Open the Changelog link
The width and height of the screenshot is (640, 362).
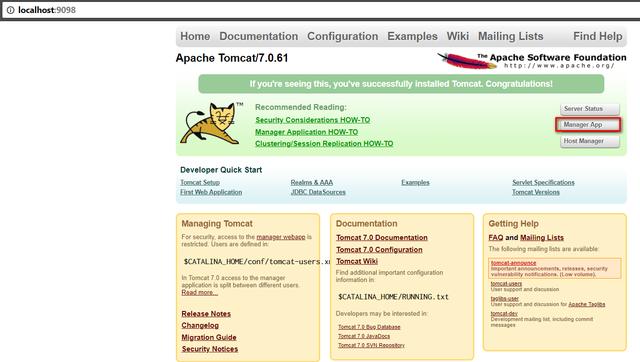(x=200, y=326)
